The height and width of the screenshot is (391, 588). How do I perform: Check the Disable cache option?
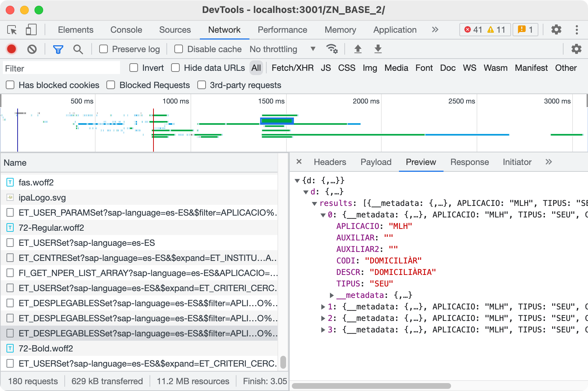click(179, 49)
